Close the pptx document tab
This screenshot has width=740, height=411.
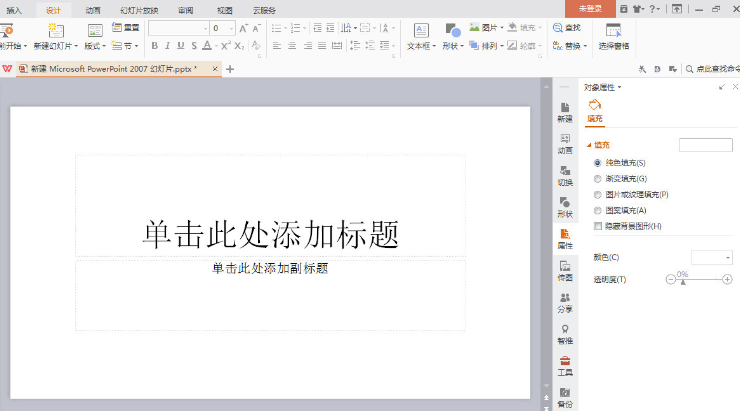click(215, 69)
